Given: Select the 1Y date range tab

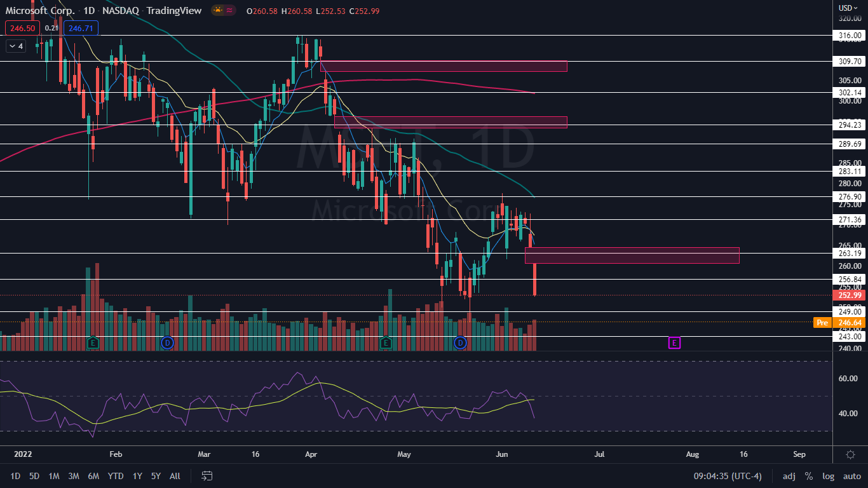Looking at the screenshot, I should click(137, 476).
